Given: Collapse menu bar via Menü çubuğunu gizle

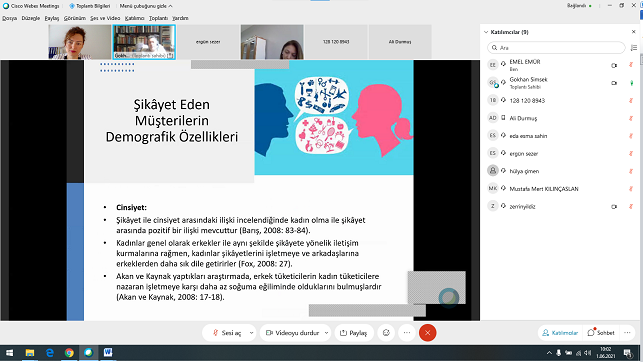Looking at the screenshot, I should [x=146, y=6].
